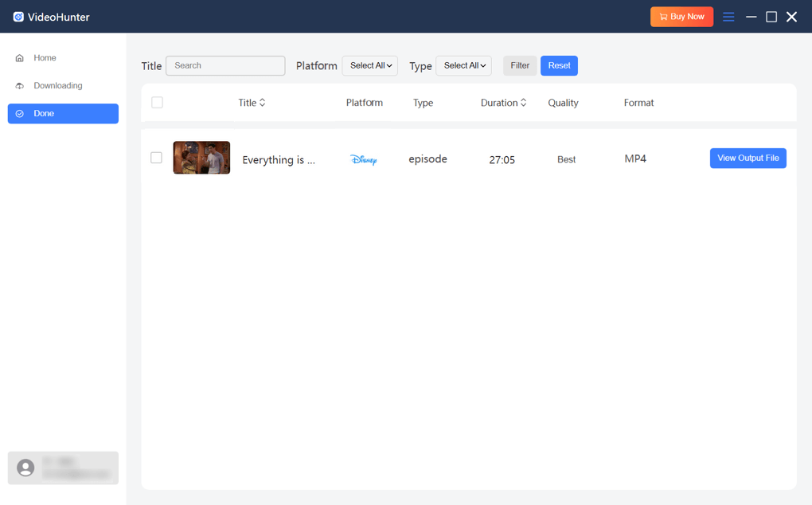Click the Type column header

[x=423, y=103]
